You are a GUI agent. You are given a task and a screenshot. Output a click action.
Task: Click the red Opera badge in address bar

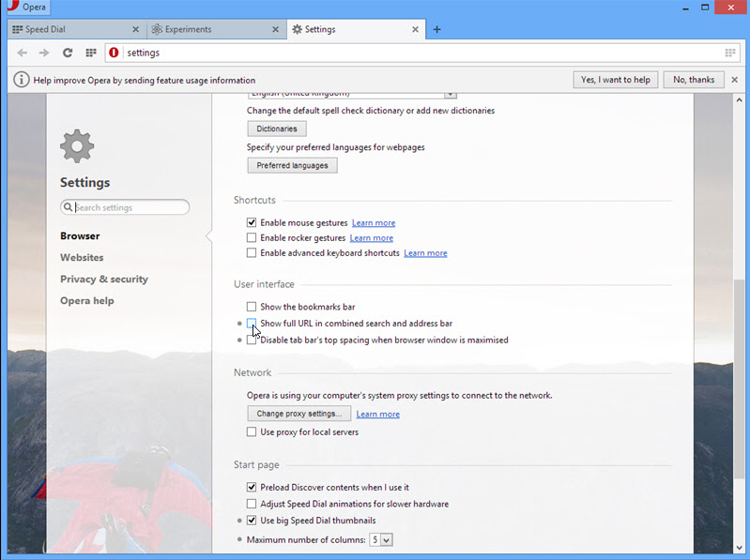[x=114, y=53]
